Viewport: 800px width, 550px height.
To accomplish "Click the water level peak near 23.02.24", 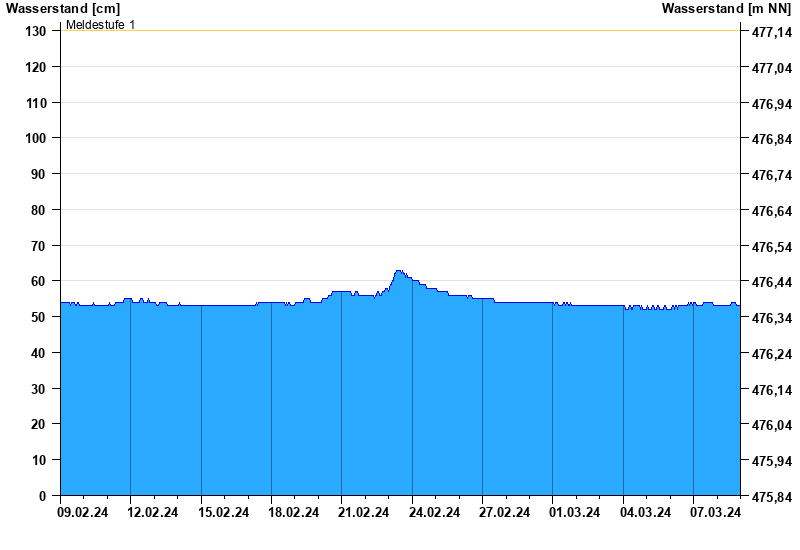I will pos(399,271).
